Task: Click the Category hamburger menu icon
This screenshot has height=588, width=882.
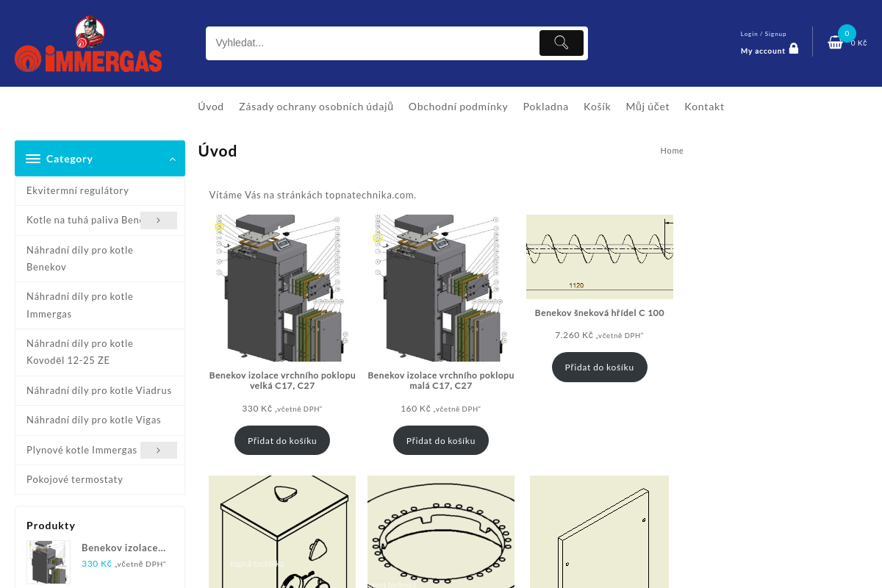Action: tap(33, 159)
